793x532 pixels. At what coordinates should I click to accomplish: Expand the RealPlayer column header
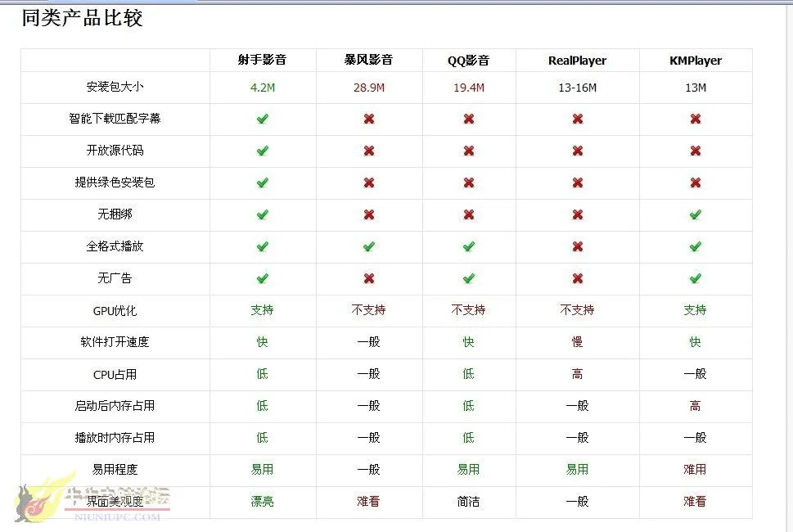pos(576,60)
